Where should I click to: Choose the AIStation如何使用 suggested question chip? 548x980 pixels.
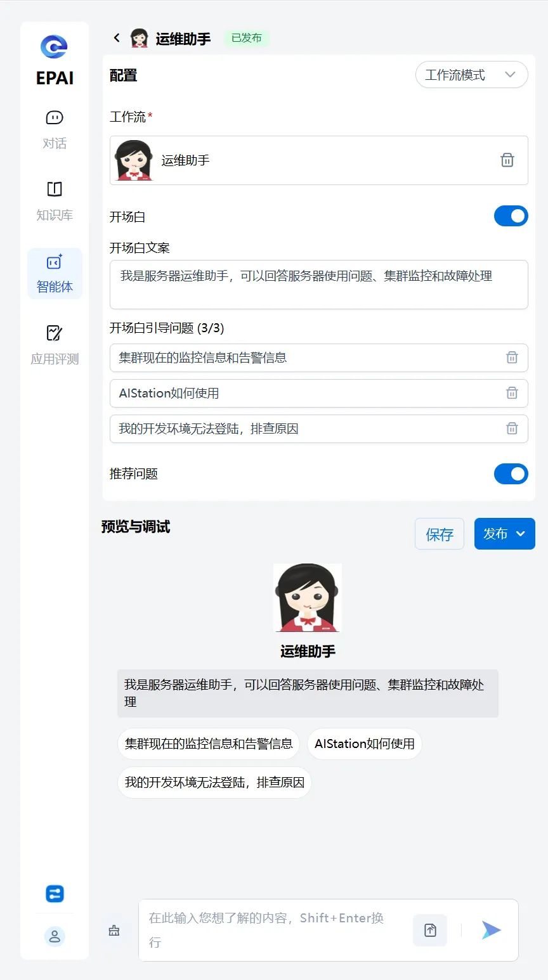coord(365,744)
